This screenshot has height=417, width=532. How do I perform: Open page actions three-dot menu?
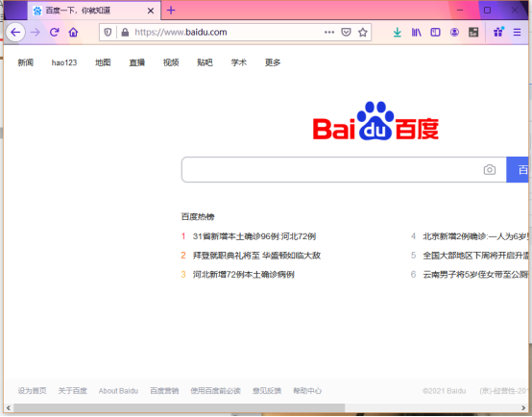pyautogui.click(x=329, y=33)
